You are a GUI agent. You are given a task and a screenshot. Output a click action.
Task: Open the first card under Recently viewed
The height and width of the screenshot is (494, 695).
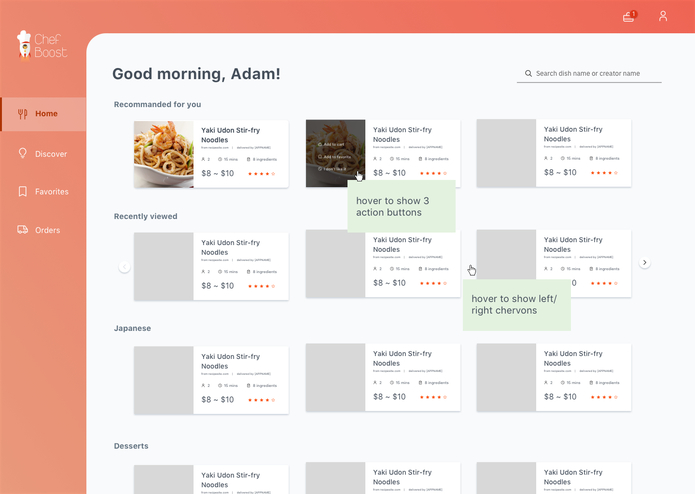(x=211, y=266)
